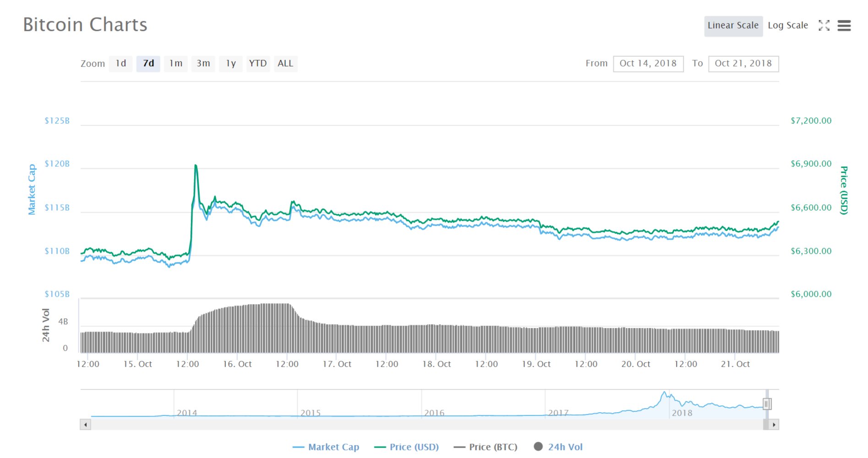Click the $6,000.00 price axis label

811,294
